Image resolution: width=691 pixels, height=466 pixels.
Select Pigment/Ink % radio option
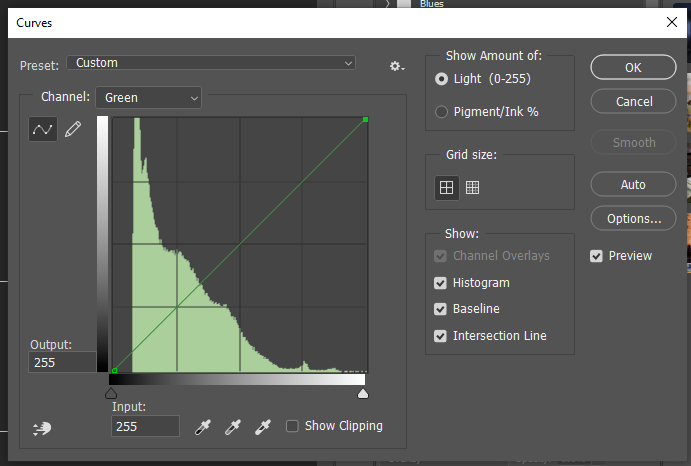point(441,112)
